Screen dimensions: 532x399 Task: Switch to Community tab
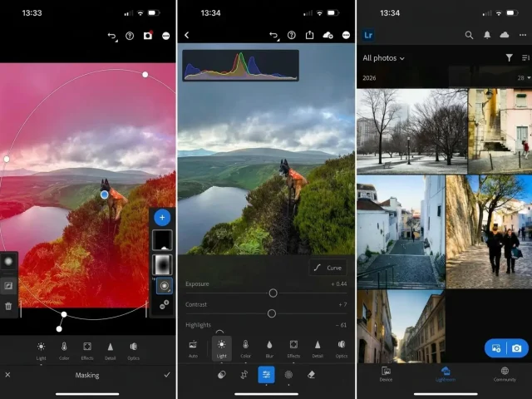pyautogui.click(x=505, y=374)
